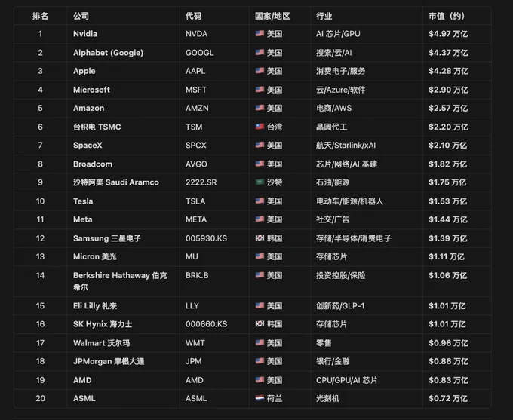
Task: Click the 005930.KS Samsung ticker
Action: point(206,238)
